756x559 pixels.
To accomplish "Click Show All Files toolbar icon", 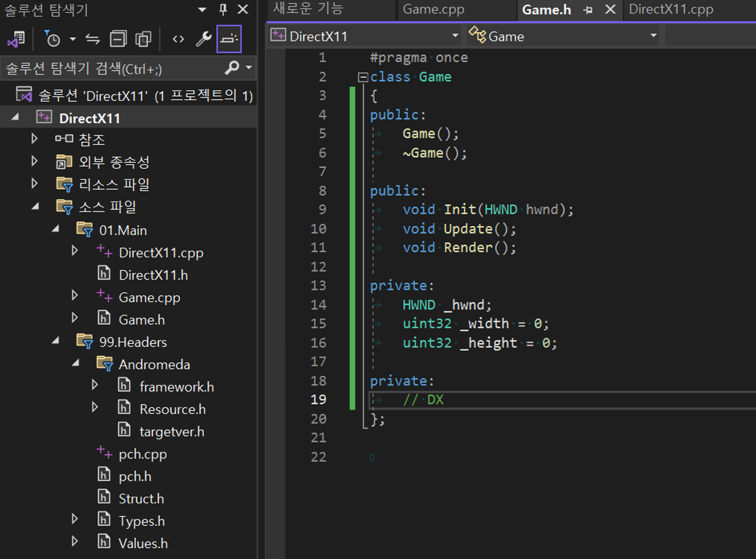I will [143, 39].
